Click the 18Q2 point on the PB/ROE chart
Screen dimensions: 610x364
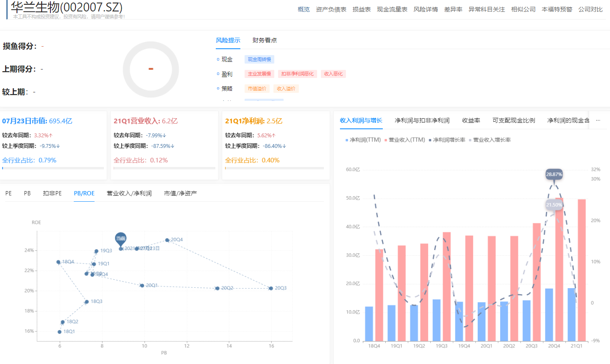tap(63, 322)
